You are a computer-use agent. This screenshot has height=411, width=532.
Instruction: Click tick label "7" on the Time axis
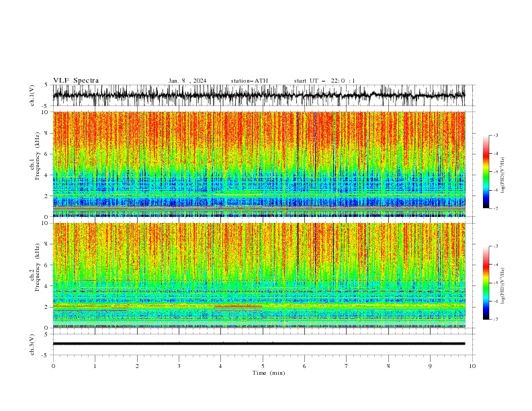point(347,366)
